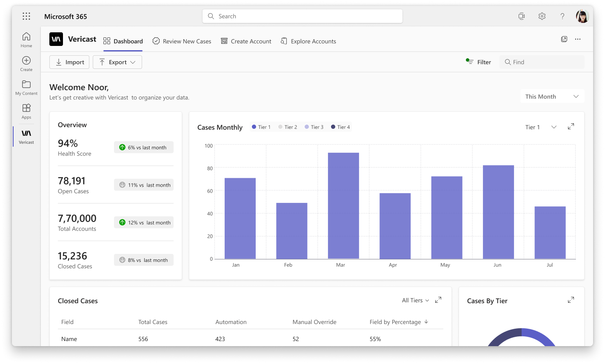This screenshot has width=605, height=364.
Task: Click the Name row cell
Action: pos(69,339)
